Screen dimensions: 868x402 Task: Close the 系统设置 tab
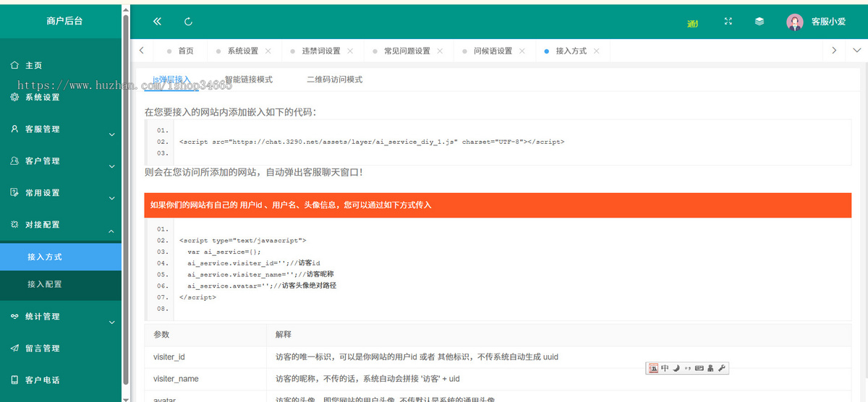[268, 51]
